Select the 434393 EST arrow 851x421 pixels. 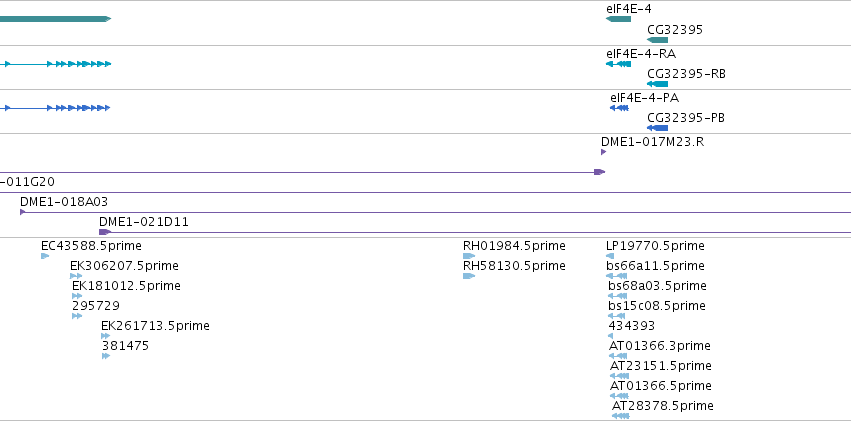pos(611,336)
